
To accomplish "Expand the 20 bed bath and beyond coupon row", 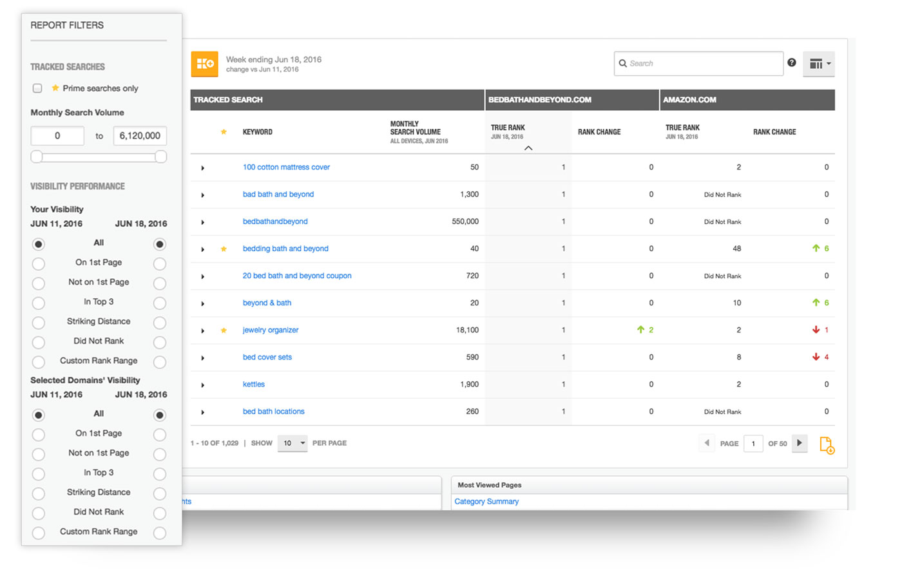I will pos(202,277).
